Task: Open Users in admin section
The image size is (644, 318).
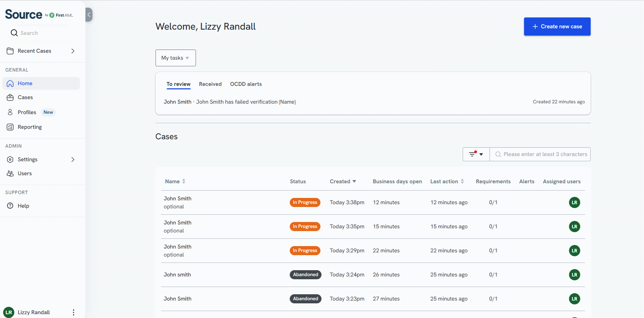Action: click(x=41, y=173)
